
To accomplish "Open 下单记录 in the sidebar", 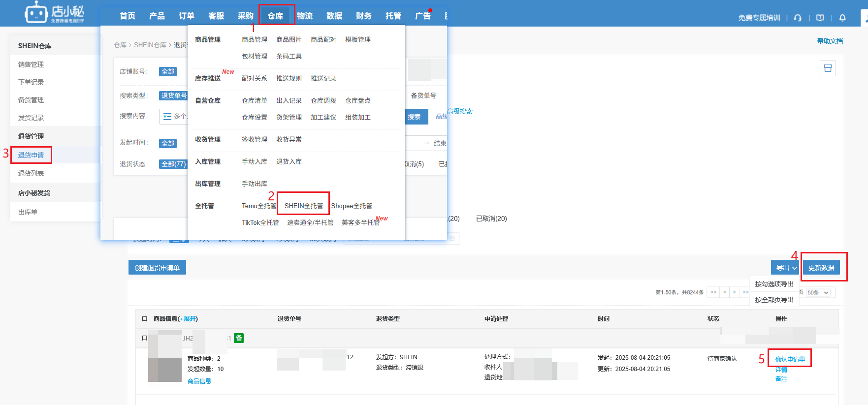I will (x=31, y=82).
